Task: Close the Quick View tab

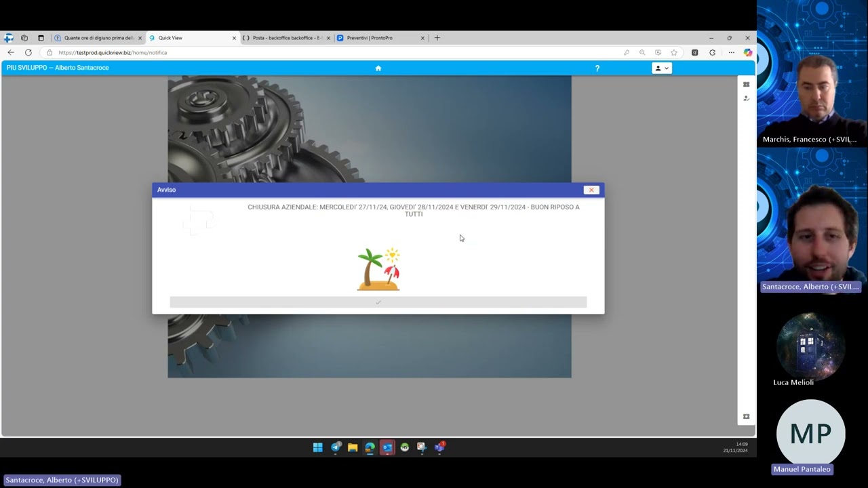Action: click(234, 38)
